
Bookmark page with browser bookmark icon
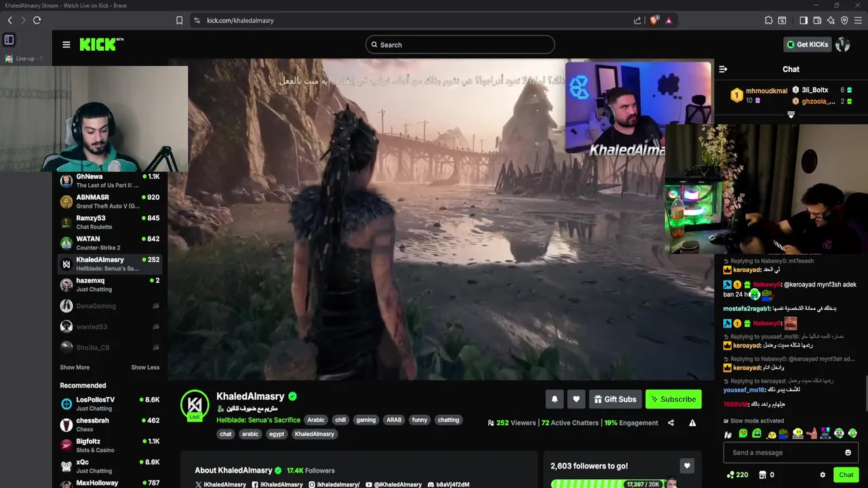pos(179,20)
